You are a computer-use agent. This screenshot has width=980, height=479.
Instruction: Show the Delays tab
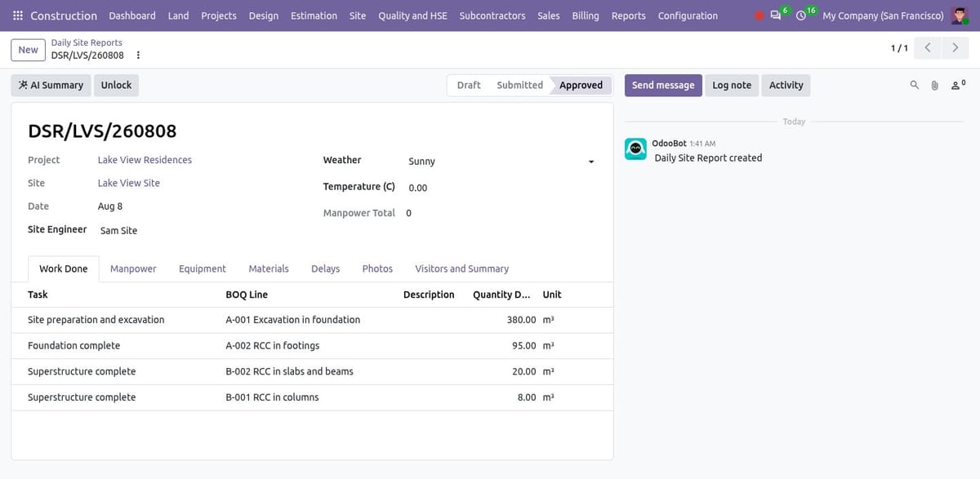[325, 268]
